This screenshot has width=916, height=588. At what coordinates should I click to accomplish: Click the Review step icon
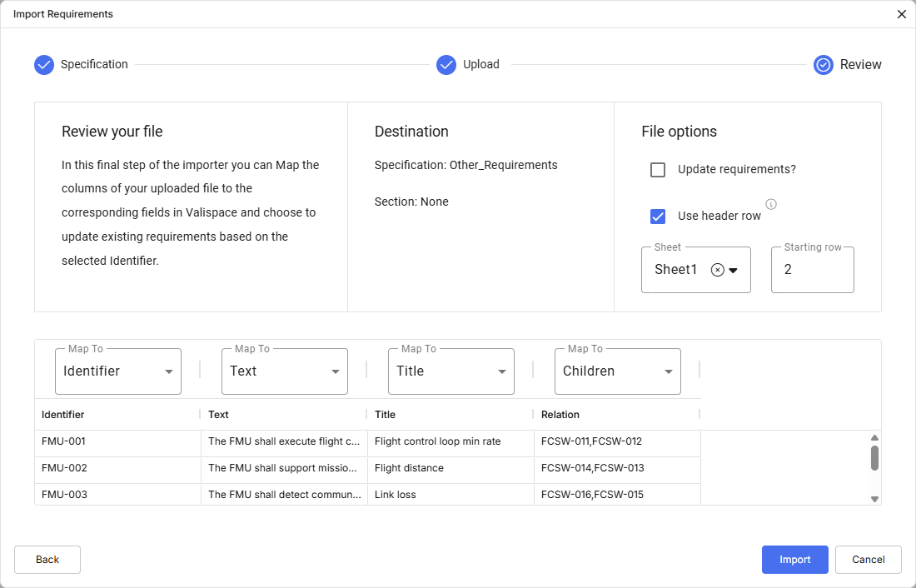coord(824,65)
